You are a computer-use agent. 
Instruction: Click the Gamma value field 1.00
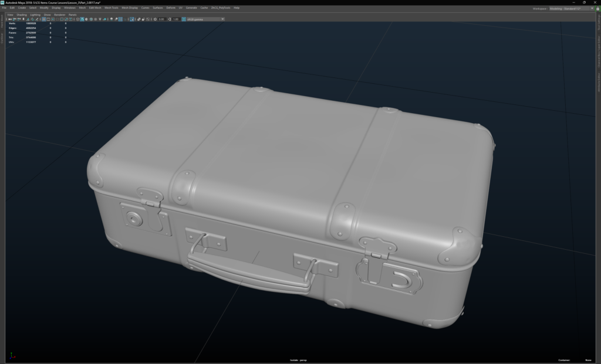(x=175, y=19)
